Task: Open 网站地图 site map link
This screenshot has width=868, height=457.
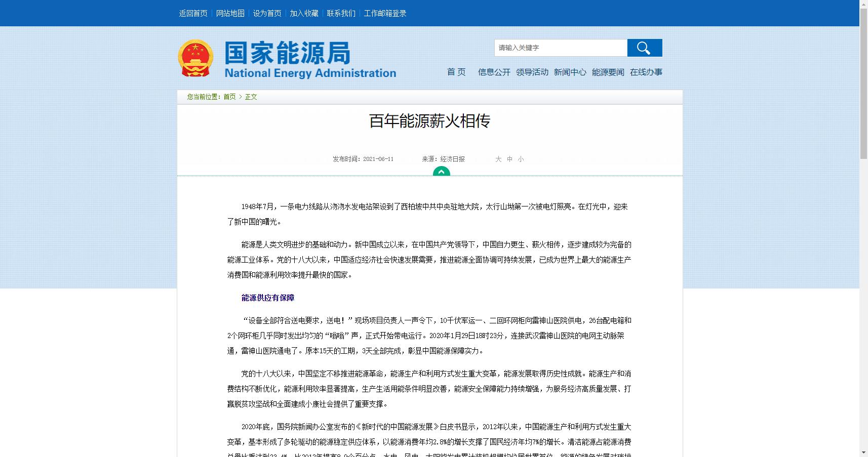Action: coord(230,14)
